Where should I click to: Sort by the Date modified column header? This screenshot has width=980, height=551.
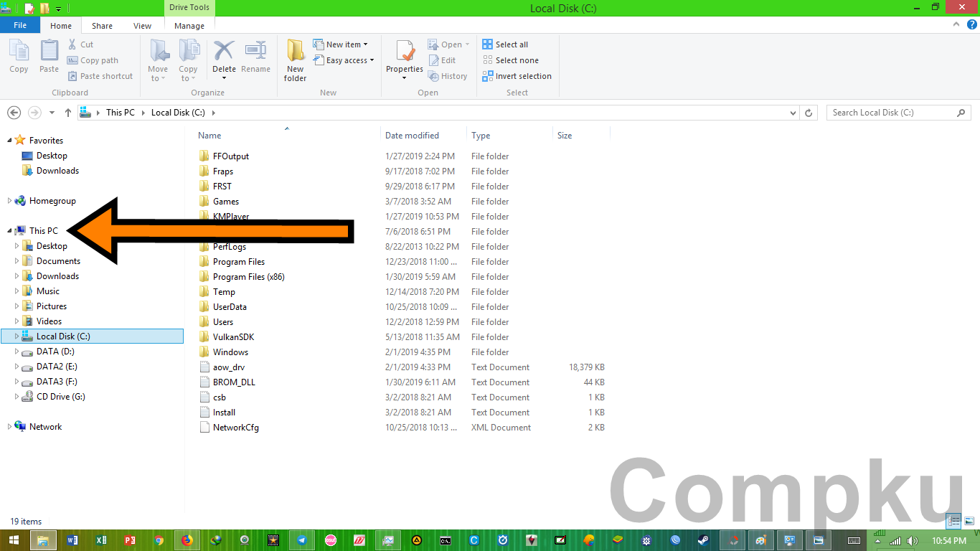click(423, 135)
